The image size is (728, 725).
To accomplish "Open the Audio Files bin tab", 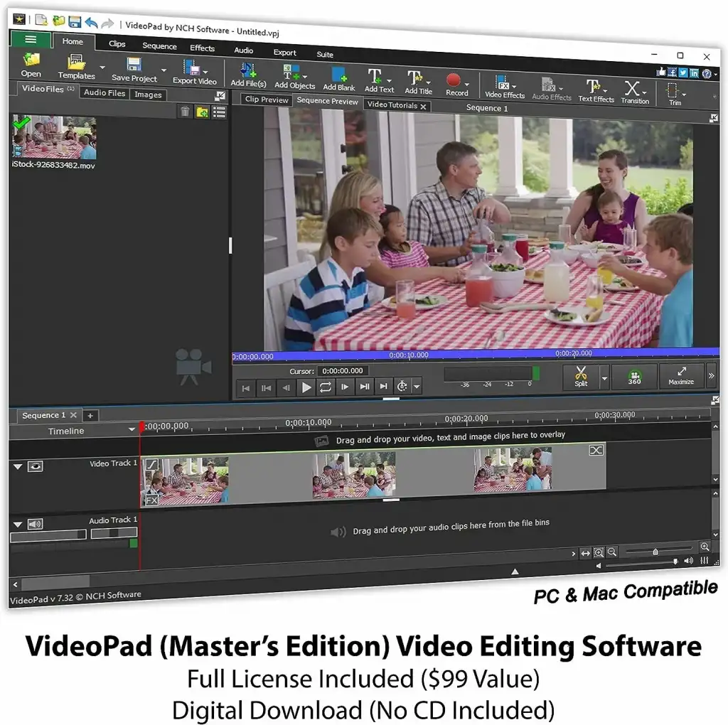I will [105, 92].
